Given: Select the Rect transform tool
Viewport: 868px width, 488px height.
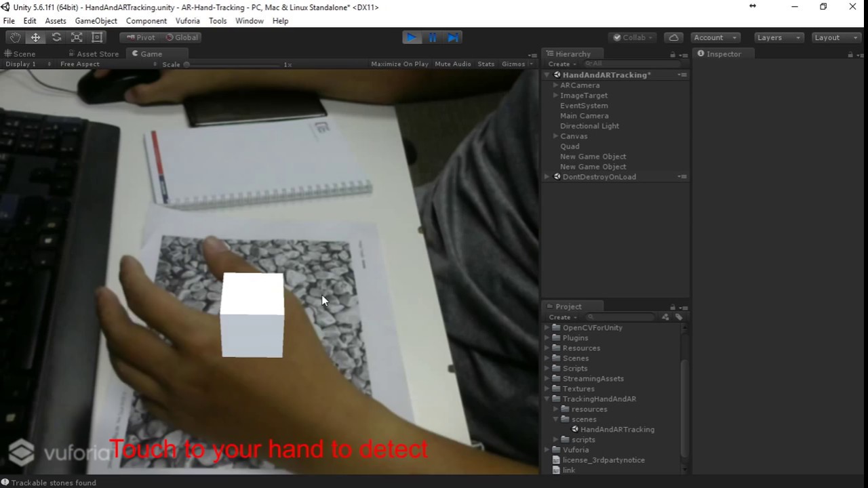Looking at the screenshot, I should click(x=97, y=37).
